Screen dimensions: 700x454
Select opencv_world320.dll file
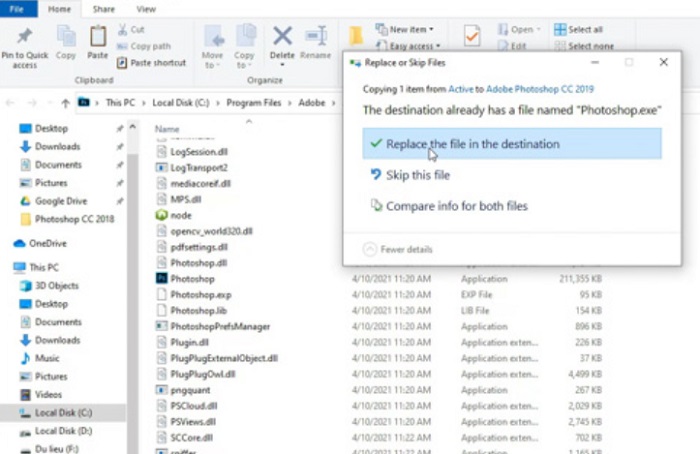(x=211, y=231)
